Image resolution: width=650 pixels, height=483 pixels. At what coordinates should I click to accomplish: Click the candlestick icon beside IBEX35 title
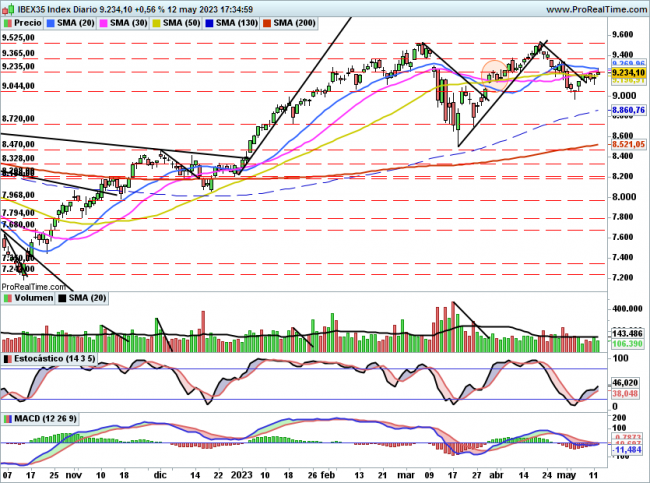tap(8, 9)
